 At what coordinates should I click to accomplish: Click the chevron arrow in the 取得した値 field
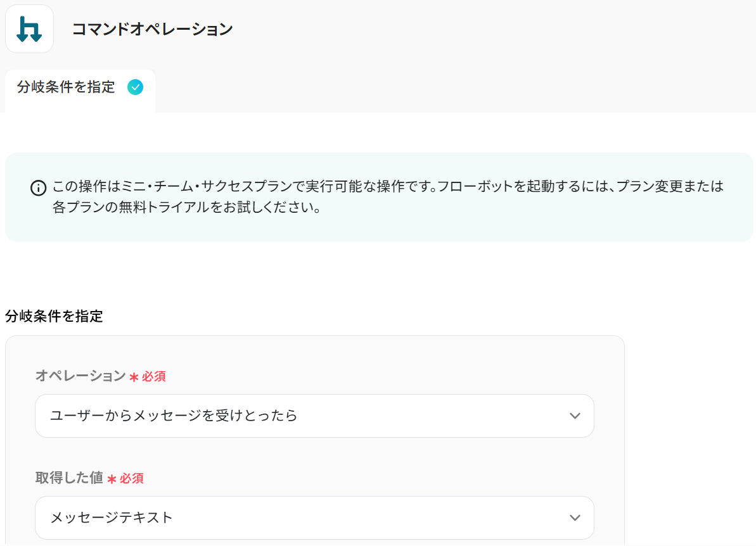click(x=575, y=517)
